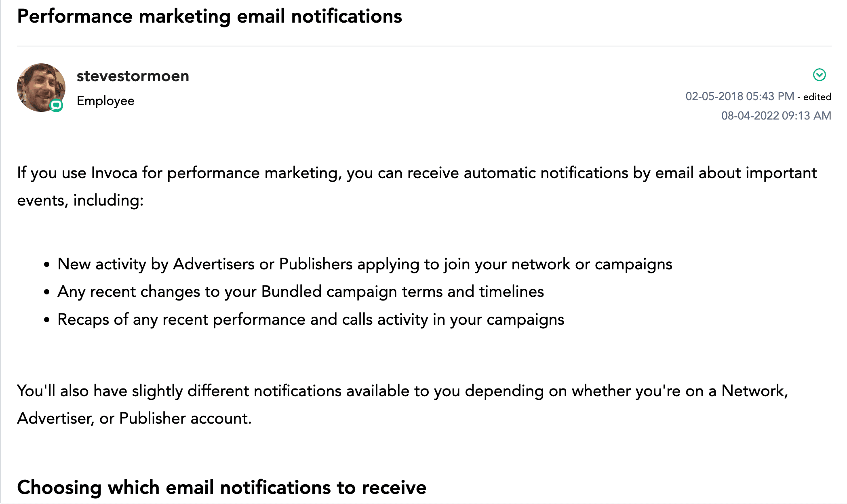Click the green chat bubble badge on avatar
Screen dimensions: 847x504
57,106
